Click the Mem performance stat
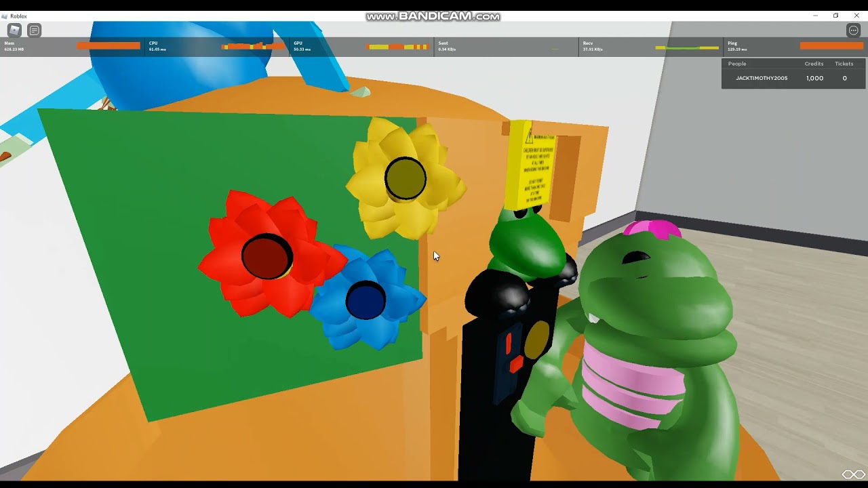Image resolution: width=868 pixels, height=488 pixels. (x=72, y=46)
